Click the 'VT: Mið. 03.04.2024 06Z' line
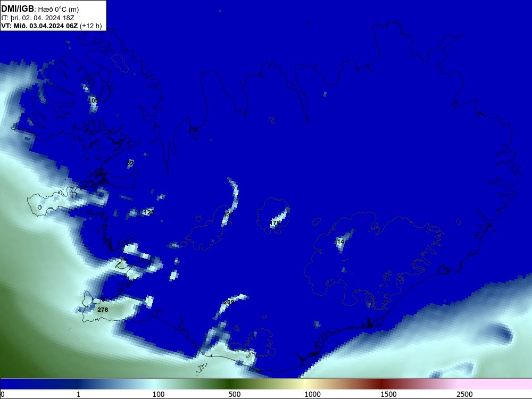Image resolution: width=532 pixels, height=399 pixels. click(40, 26)
